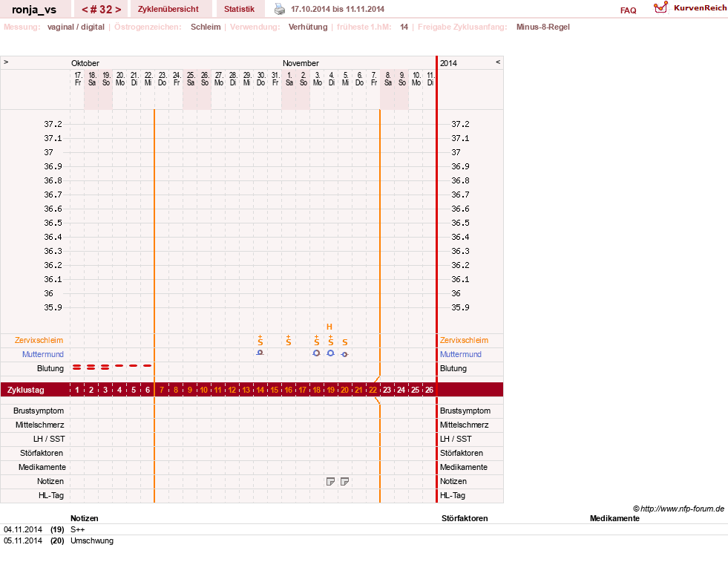Click the date column 30. Do
The image size is (728, 562).
pos(261,79)
